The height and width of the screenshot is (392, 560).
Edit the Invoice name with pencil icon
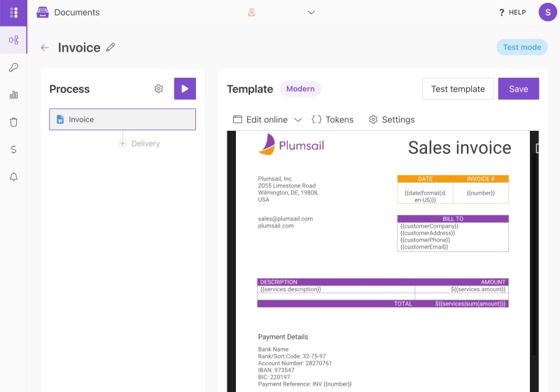point(111,47)
